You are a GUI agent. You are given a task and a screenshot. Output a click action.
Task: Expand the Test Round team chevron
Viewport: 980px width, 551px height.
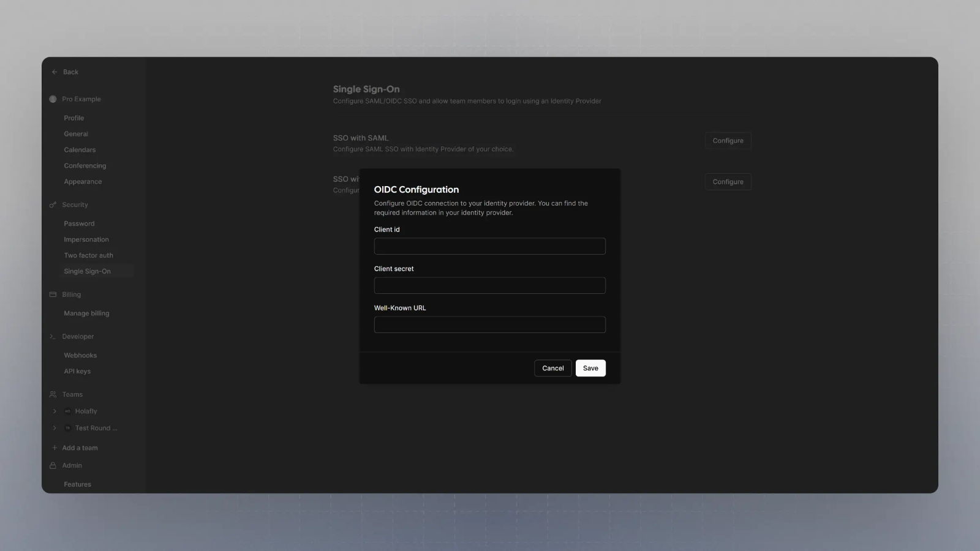(55, 428)
